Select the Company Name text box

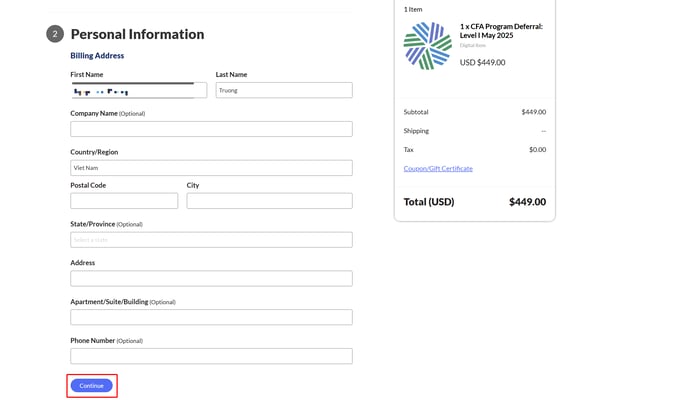click(211, 129)
